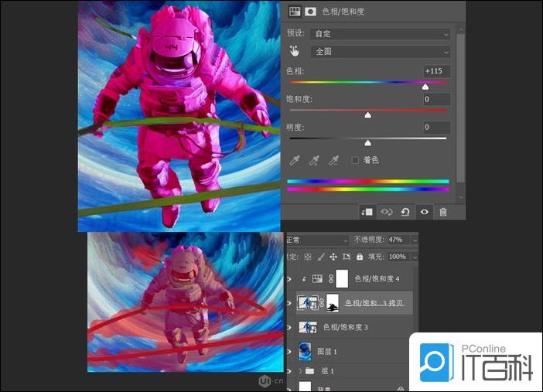Viewport: 543px width, 392px height.
Task: Click the upper color spectrum bar
Action: click(368, 181)
